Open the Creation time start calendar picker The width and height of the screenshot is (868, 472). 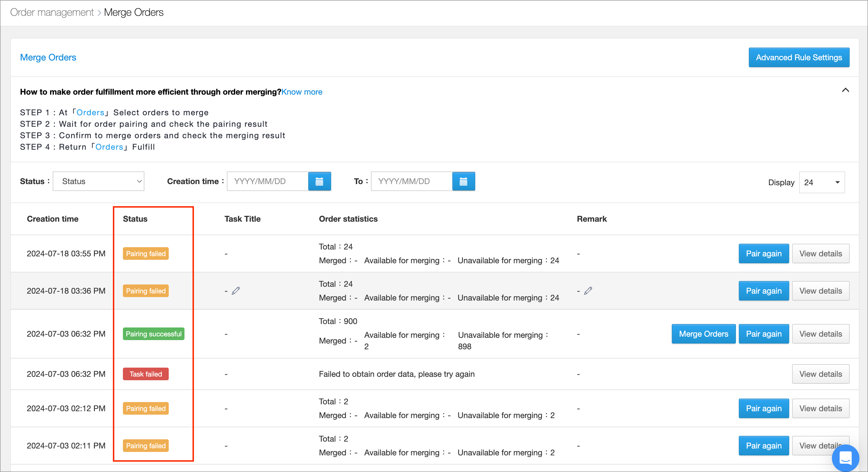point(319,181)
